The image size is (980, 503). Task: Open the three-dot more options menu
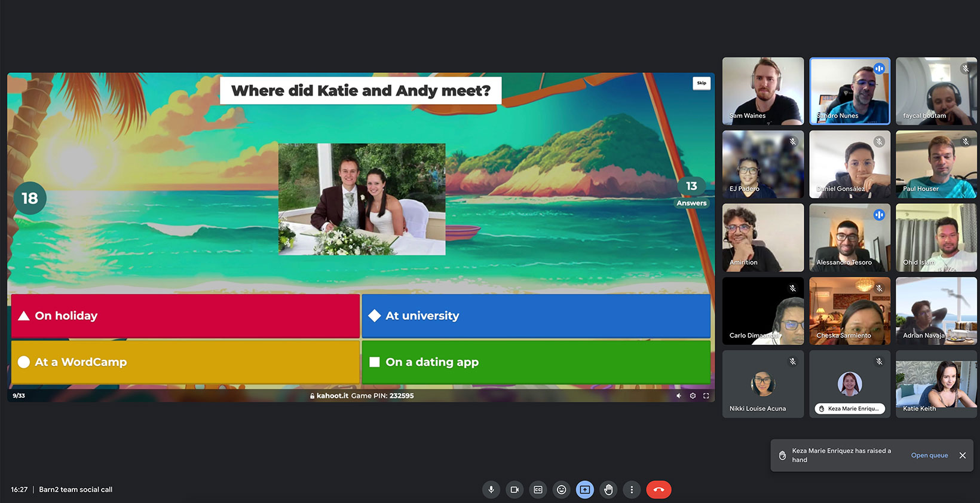[x=632, y=490]
